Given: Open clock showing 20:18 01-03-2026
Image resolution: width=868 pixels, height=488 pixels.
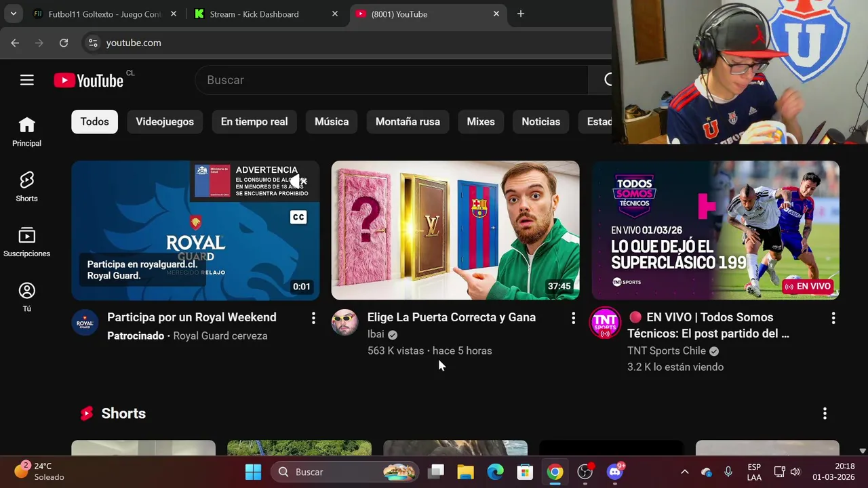Looking at the screenshot, I should coord(835,472).
